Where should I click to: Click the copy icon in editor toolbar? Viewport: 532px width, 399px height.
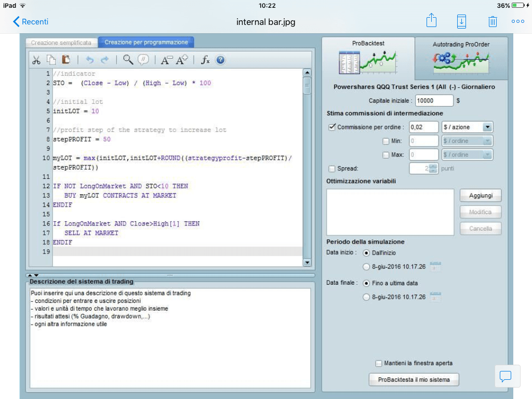point(51,60)
